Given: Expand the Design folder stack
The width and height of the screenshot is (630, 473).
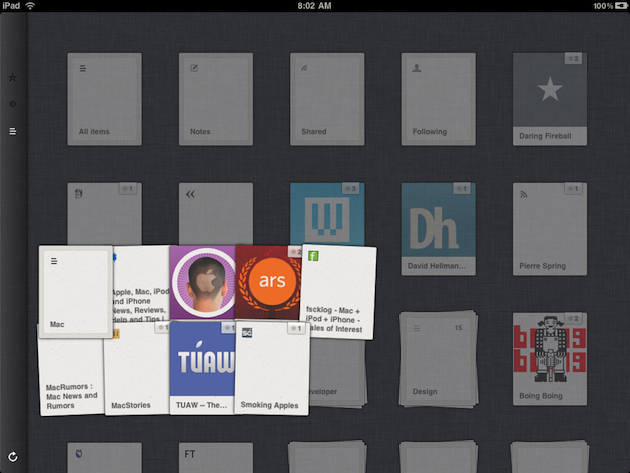Looking at the screenshot, I should tap(438, 358).
